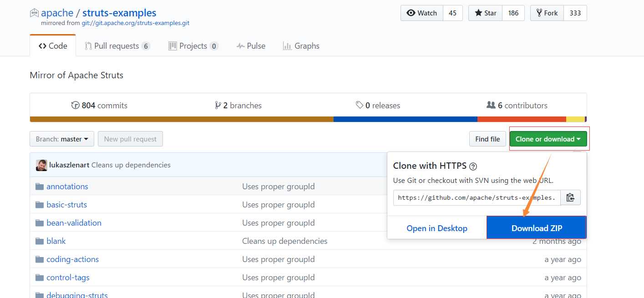Screen dimensions: 644x298
Task: Click the New pull request button
Action: coord(130,139)
